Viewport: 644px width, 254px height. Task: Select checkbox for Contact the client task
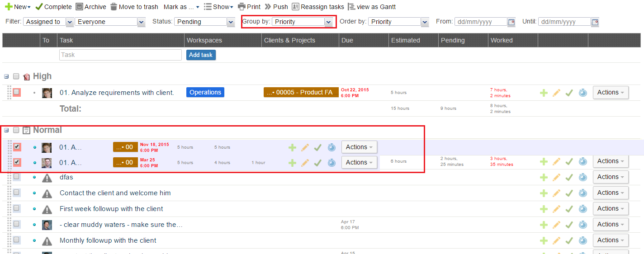click(x=16, y=193)
